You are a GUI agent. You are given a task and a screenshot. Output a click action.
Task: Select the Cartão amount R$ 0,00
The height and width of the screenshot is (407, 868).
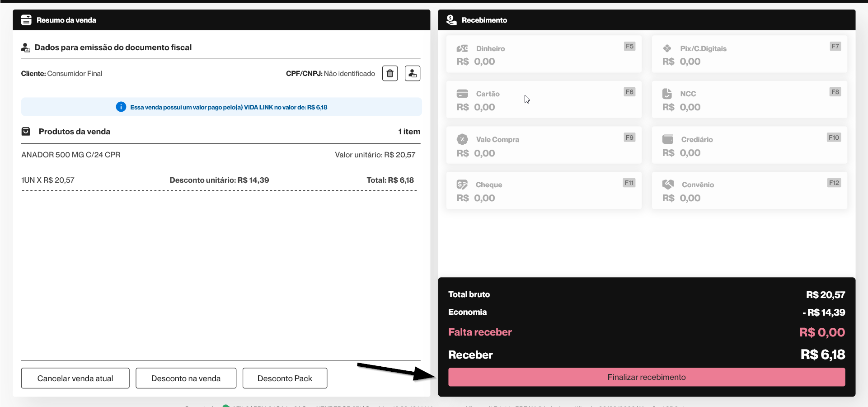point(476,107)
